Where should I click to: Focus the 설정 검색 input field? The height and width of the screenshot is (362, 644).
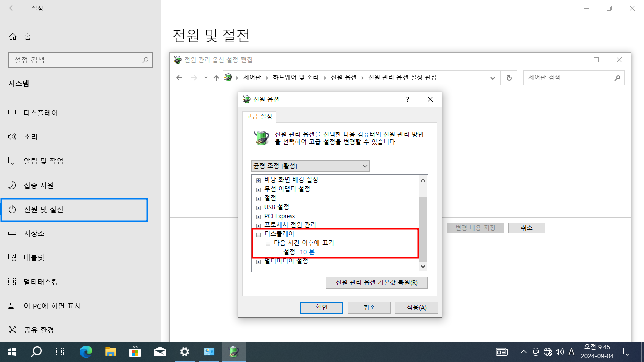(x=80, y=60)
